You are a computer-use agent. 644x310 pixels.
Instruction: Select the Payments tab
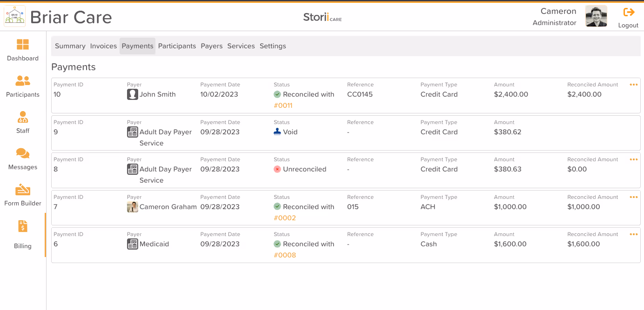click(137, 46)
